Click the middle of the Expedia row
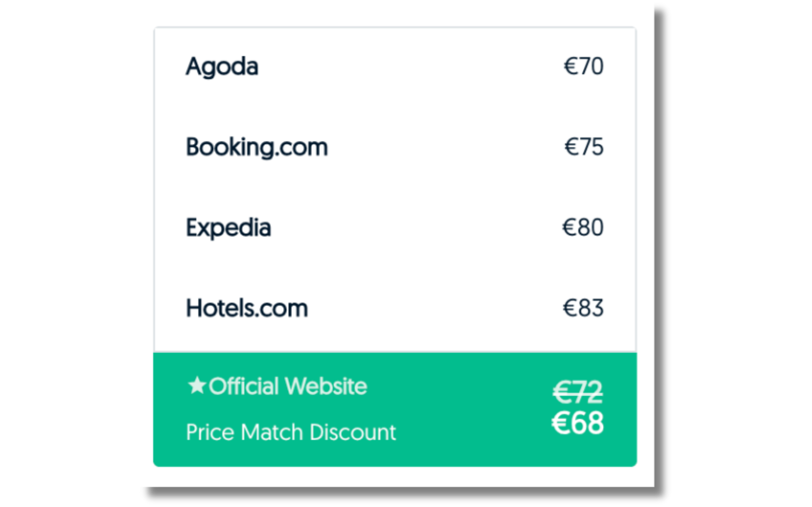Screen dimensions: 812x507 394,228
